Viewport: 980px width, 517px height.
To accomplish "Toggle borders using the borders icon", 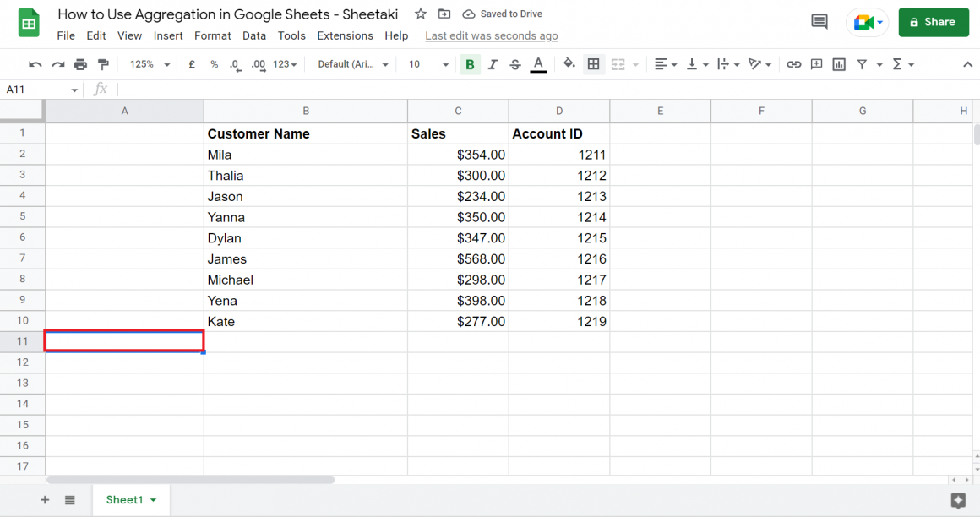I will [x=594, y=64].
